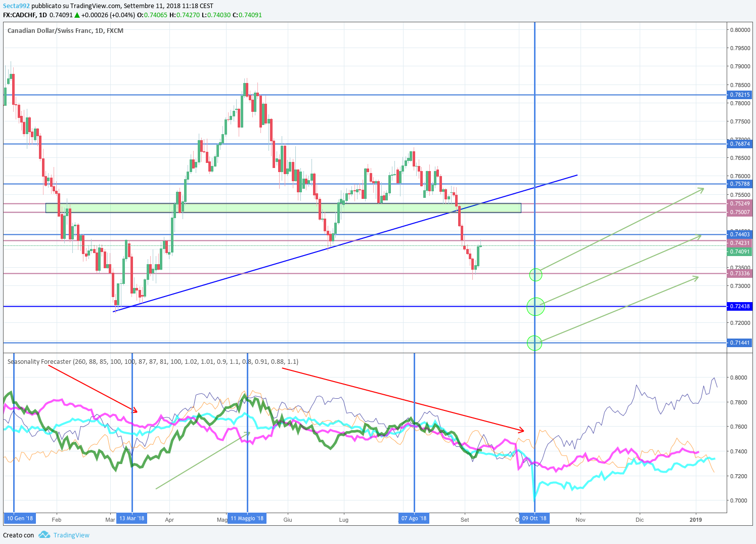Click the 11 Maggio '18 date marker
Image resolution: width=756 pixels, height=544 pixels.
click(247, 518)
